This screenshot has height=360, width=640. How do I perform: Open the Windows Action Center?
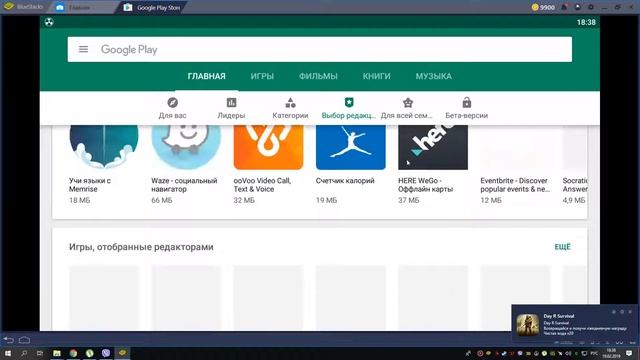tap(629, 353)
